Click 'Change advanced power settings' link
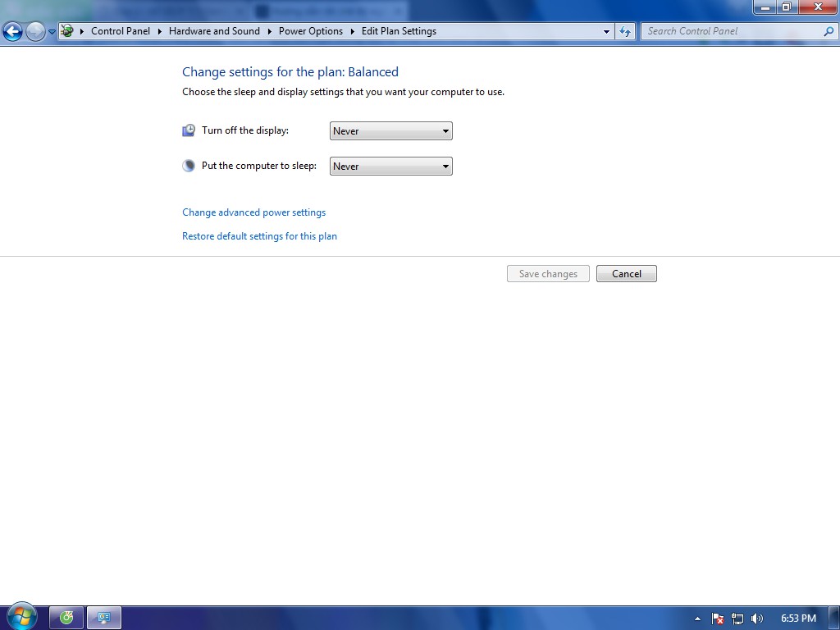 (x=253, y=212)
